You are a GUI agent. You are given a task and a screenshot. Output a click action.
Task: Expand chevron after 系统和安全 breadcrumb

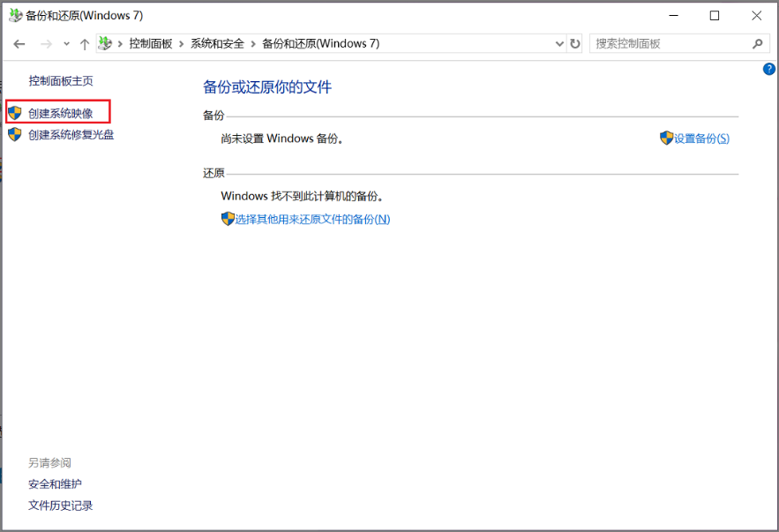click(253, 44)
